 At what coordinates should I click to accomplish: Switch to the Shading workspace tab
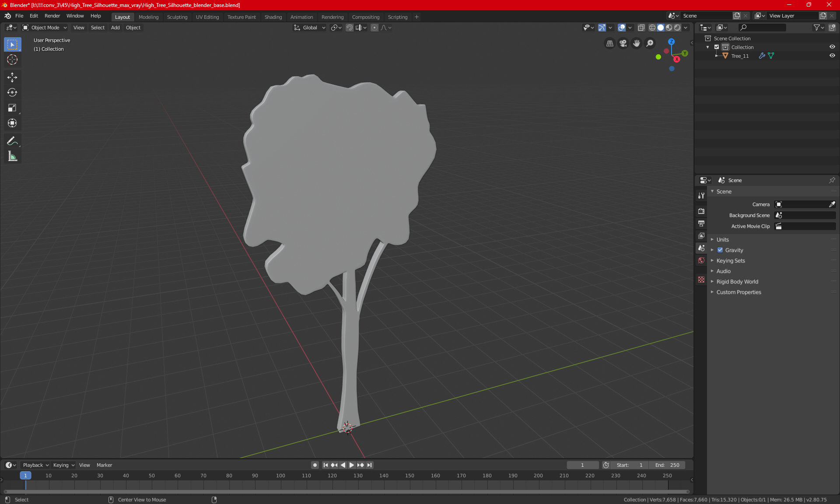click(x=273, y=17)
